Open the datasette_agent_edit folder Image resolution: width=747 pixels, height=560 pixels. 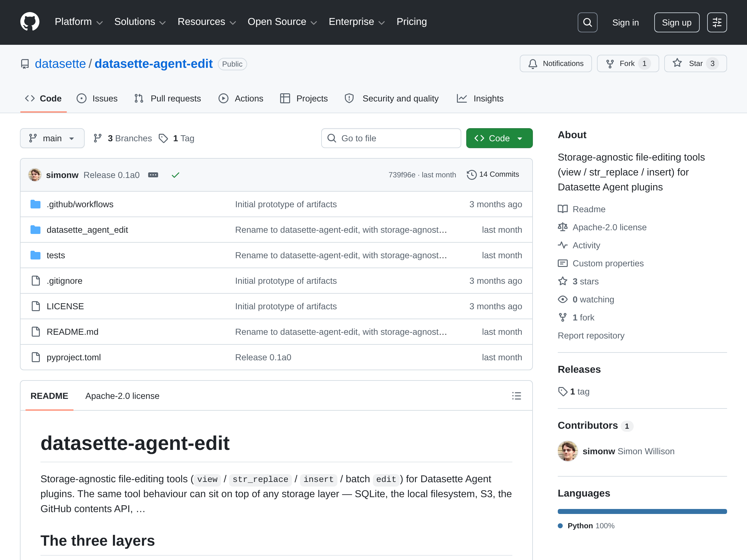pos(87,230)
